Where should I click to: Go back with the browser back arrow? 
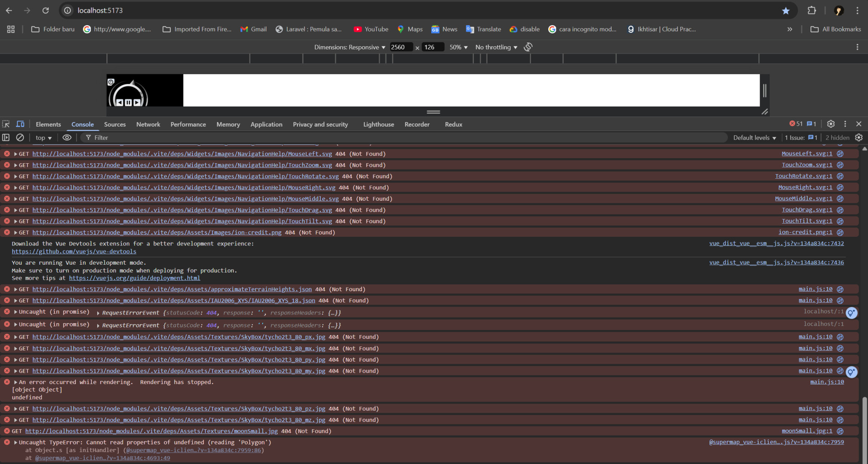[9, 11]
